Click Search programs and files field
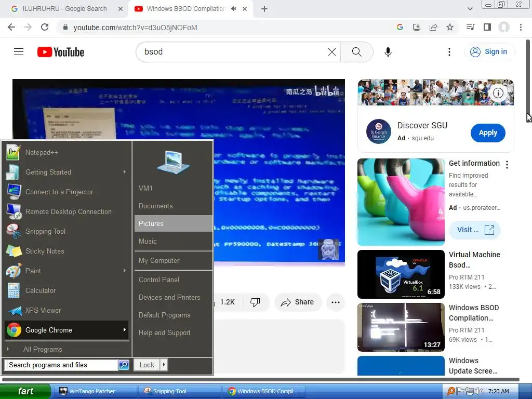 pyautogui.click(x=62, y=365)
